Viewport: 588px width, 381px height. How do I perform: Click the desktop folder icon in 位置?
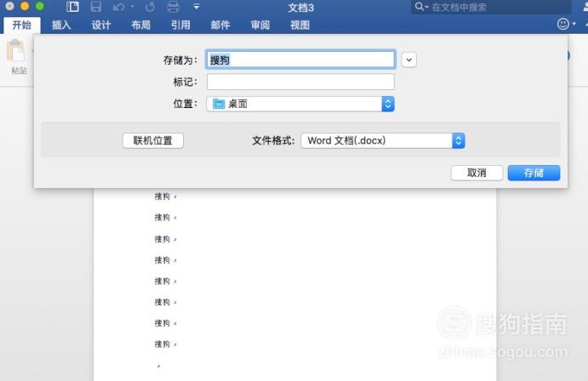coord(219,104)
